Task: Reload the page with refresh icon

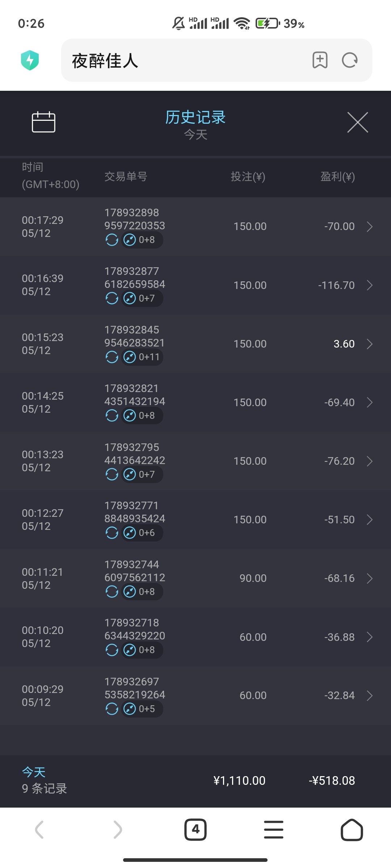Action: (x=350, y=60)
